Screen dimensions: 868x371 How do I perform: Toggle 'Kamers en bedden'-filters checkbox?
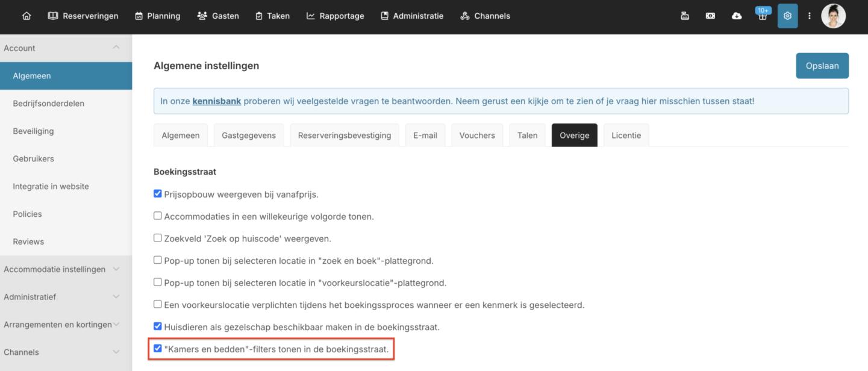click(x=158, y=349)
